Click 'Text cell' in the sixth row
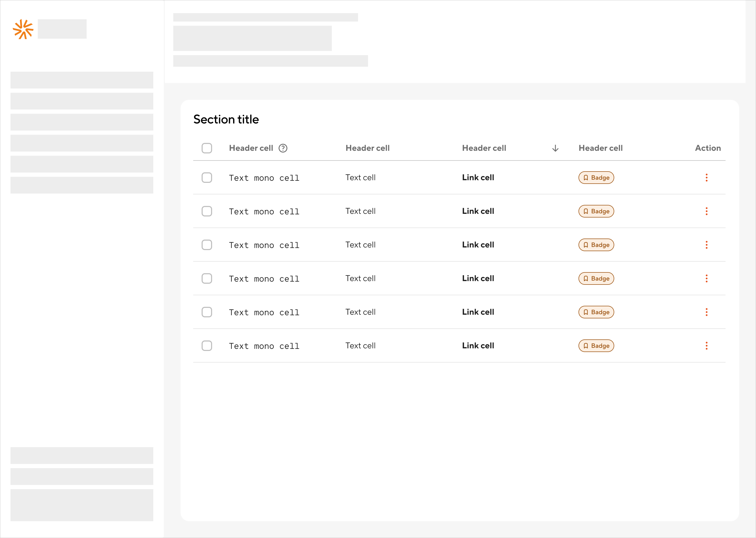The image size is (756, 538). point(360,346)
